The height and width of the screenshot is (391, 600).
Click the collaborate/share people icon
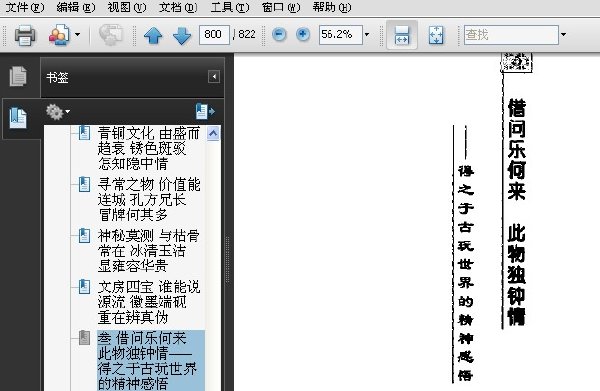pyautogui.click(x=59, y=35)
